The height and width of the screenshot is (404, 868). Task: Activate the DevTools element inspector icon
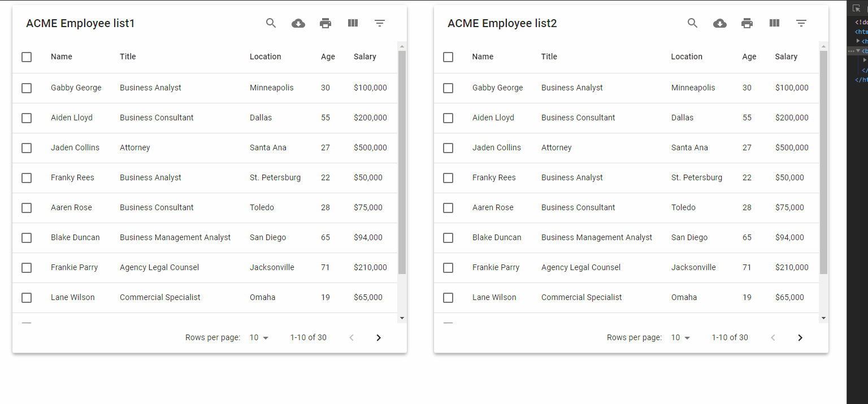(x=857, y=8)
